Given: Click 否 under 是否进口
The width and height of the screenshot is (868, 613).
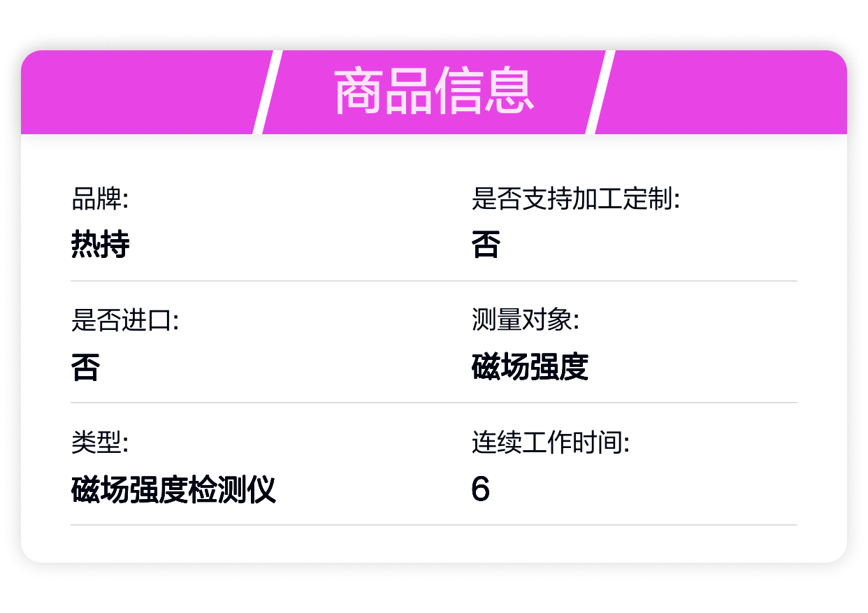Looking at the screenshot, I should click(85, 367).
